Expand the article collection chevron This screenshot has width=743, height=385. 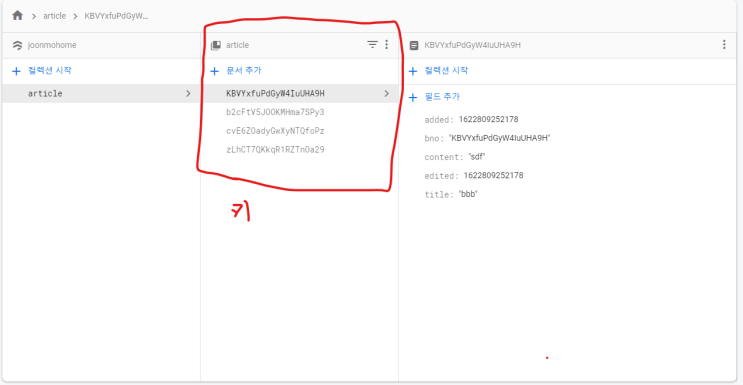[188, 93]
